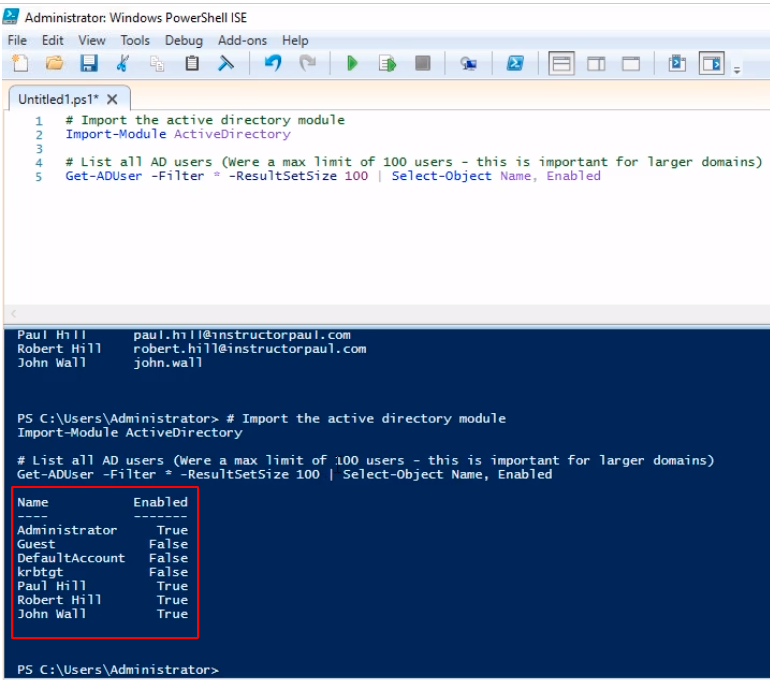Open the Help menu
The image size is (770, 680).
pyautogui.click(x=295, y=40)
